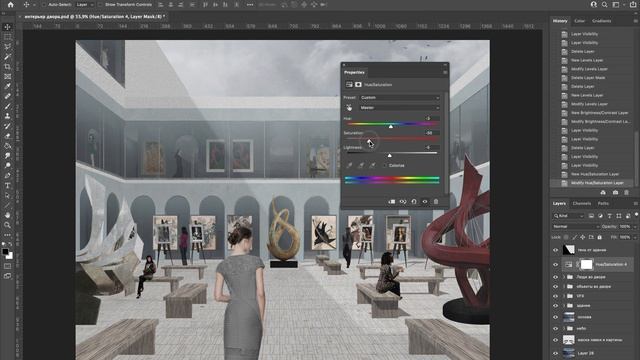Toggle Auto-Select checkbox in options bar
The image size is (640, 360).
coord(44,4)
